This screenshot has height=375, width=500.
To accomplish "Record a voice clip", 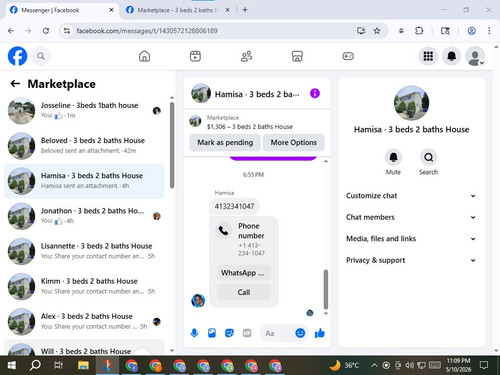I will (194, 333).
